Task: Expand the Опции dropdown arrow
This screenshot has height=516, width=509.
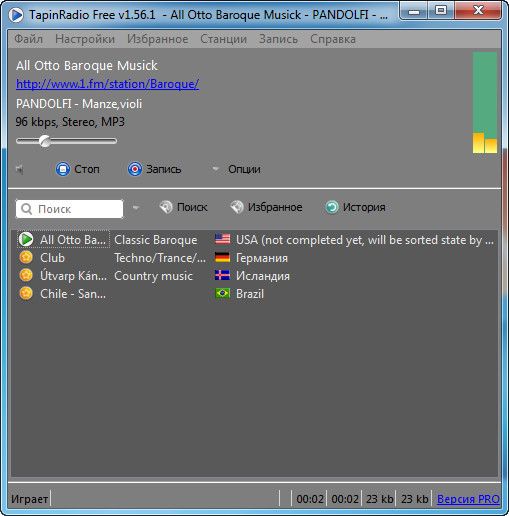Action: (216, 169)
